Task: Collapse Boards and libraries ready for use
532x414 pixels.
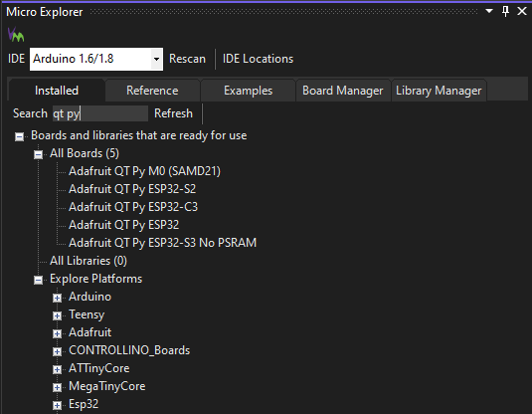Action: pos(19,137)
